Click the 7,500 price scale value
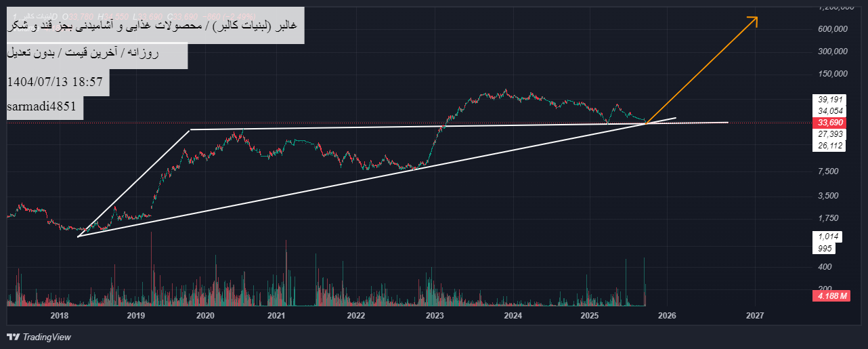868x349 pixels. tap(829, 171)
